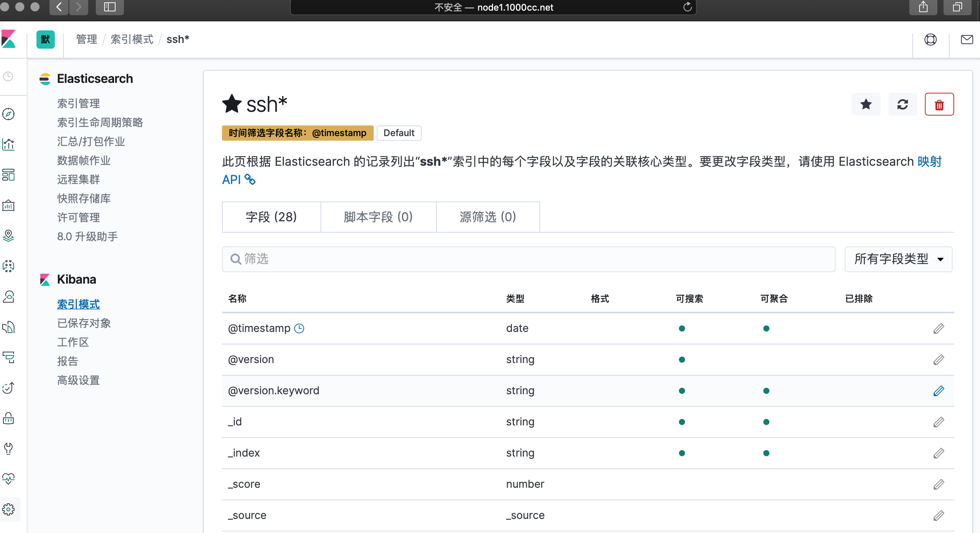This screenshot has height=533, width=980.
Task: Click the red delete index pattern trash icon
Action: [x=939, y=105]
